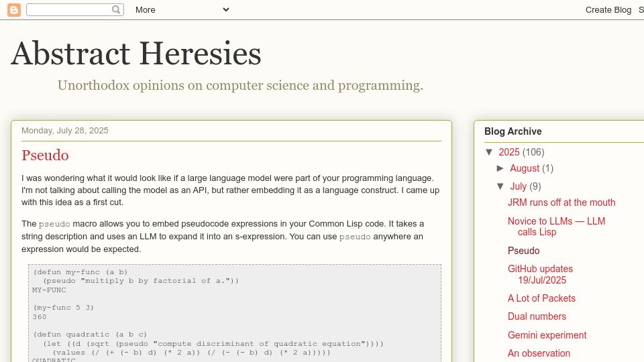Viewport: 644px width, 362px height.
Task: Open the Pseudo post title link
Action: point(45,155)
